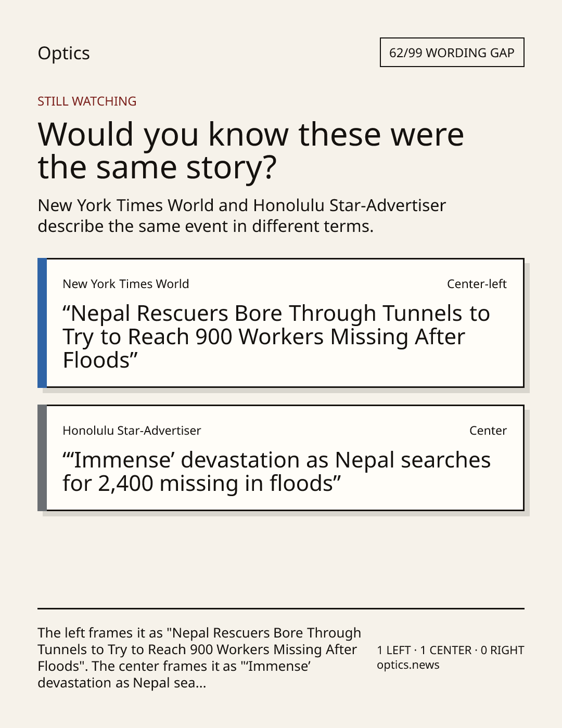Image resolution: width=562 pixels, height=728 pixels.
Task: Click the subtitle mentioning Honolulu Star-Advertiser
Action: point(242,216)
